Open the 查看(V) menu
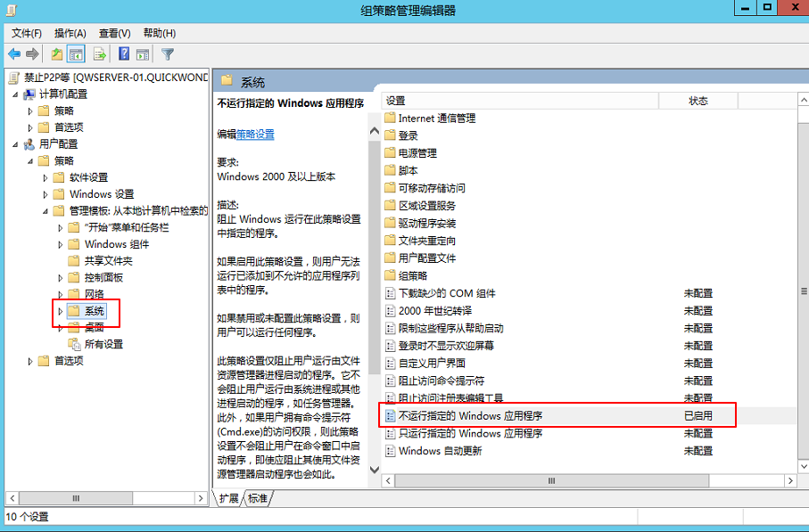Viewport: 809px width, 532px height. [114, 33]
